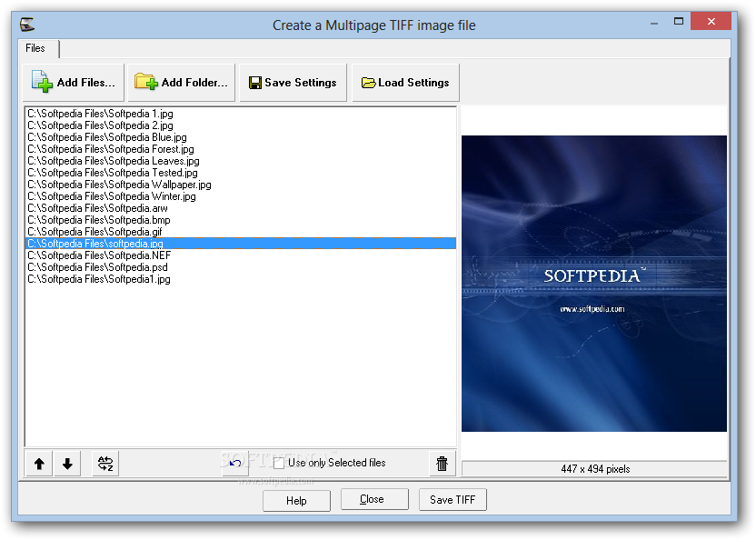Open the Help button
This screenshot has height=540, width=756.
coord(296,500)
